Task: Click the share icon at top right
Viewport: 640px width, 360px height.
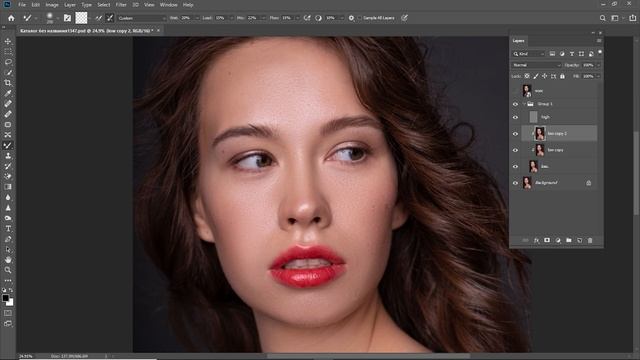Action: tap(632, 18)
